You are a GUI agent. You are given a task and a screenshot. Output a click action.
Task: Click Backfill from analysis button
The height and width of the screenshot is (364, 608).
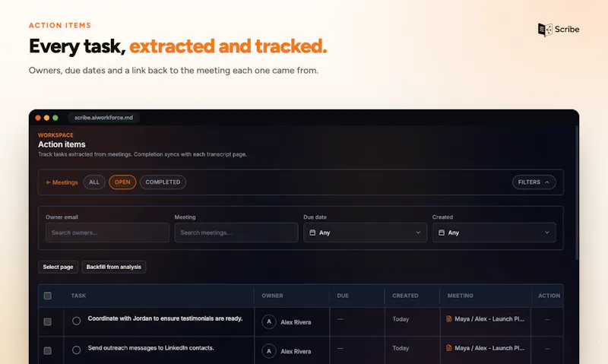(113, 267)
